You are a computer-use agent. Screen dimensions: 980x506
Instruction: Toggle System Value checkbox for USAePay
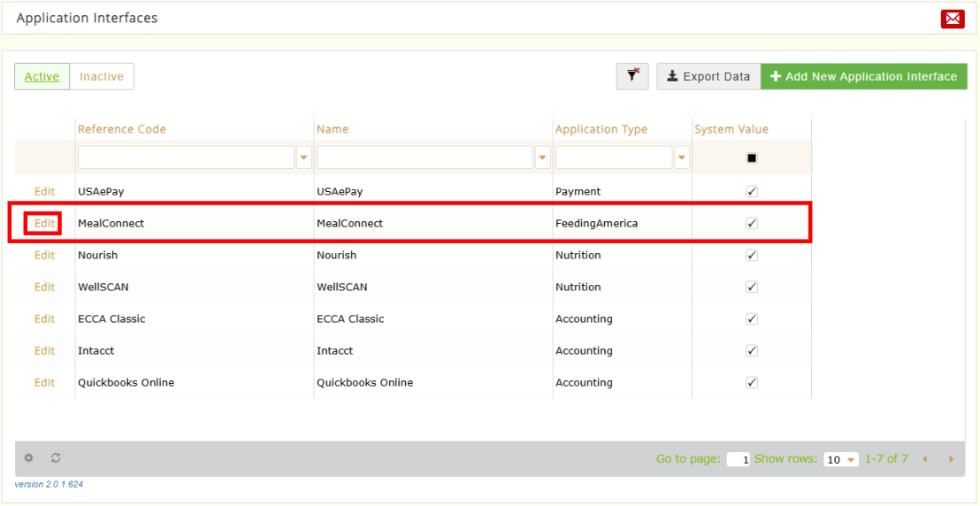click(x=752, y=191)
